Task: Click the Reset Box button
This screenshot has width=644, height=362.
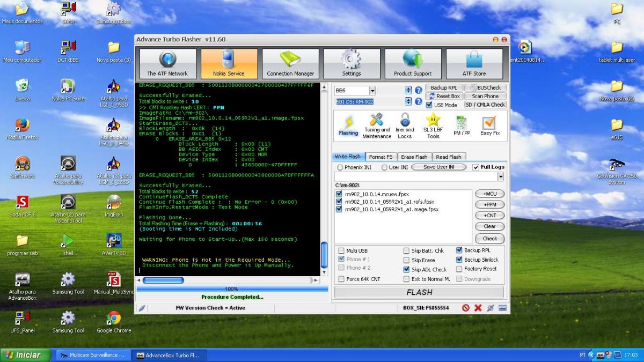Action: tap(444, 97)
